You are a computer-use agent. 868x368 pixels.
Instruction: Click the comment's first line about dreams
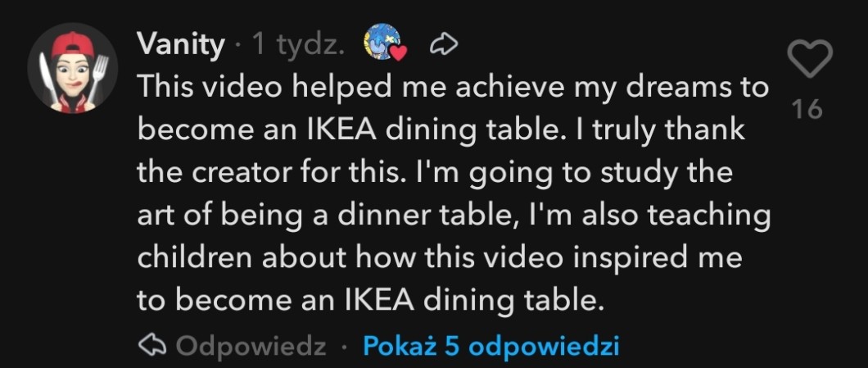point(453,87)
